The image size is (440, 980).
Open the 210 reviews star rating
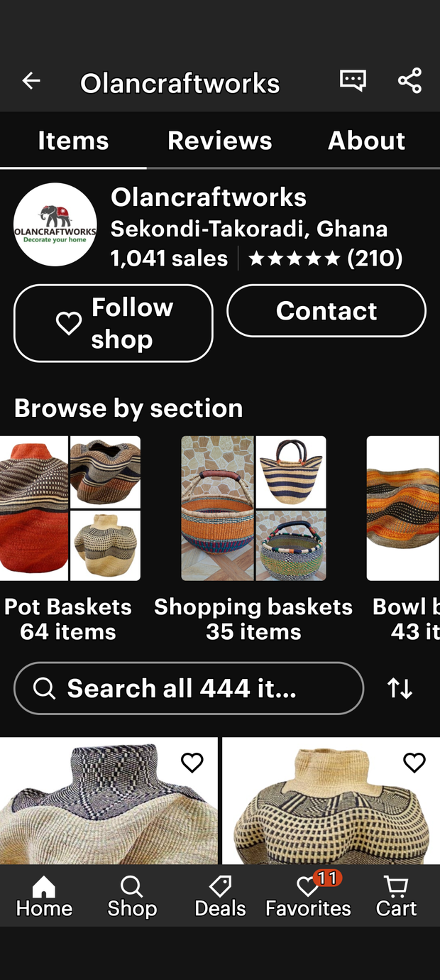click(x=326, y=258)
